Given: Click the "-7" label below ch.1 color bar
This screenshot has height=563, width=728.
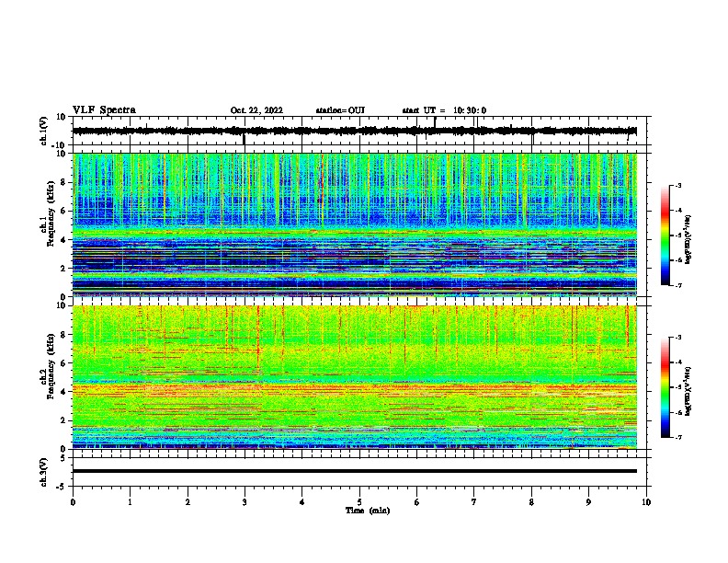Looking at the screenshot, I should tap(678, 285).
